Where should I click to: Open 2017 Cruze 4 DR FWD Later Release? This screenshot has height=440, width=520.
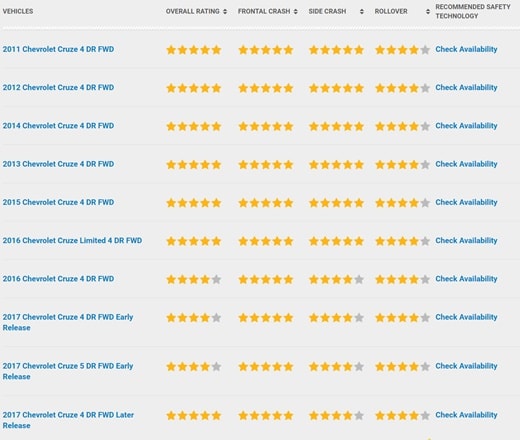coord(68,420)
